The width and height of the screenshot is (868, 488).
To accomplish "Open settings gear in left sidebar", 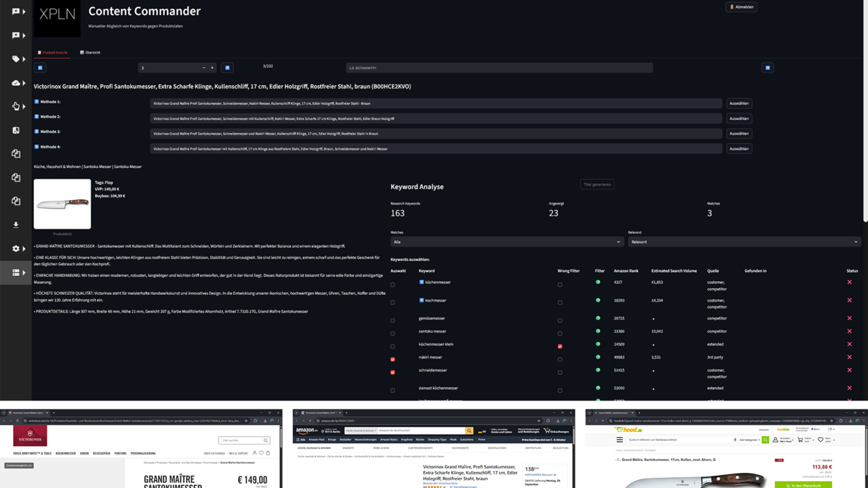I will click(x=16, y=249).
